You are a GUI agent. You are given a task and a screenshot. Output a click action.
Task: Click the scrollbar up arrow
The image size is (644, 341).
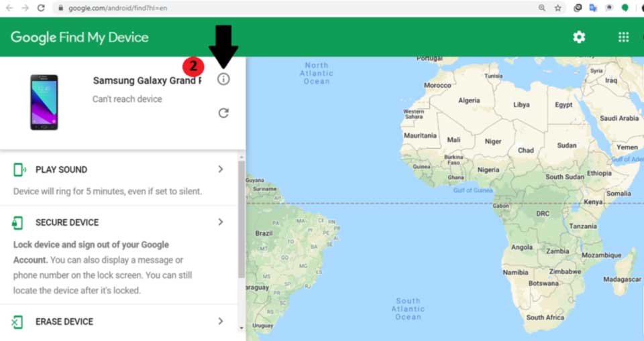pos(241,157)
